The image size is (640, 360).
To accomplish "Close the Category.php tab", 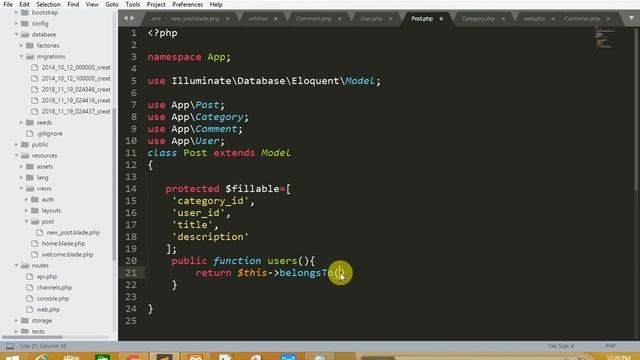I will [x=503, y=19].
